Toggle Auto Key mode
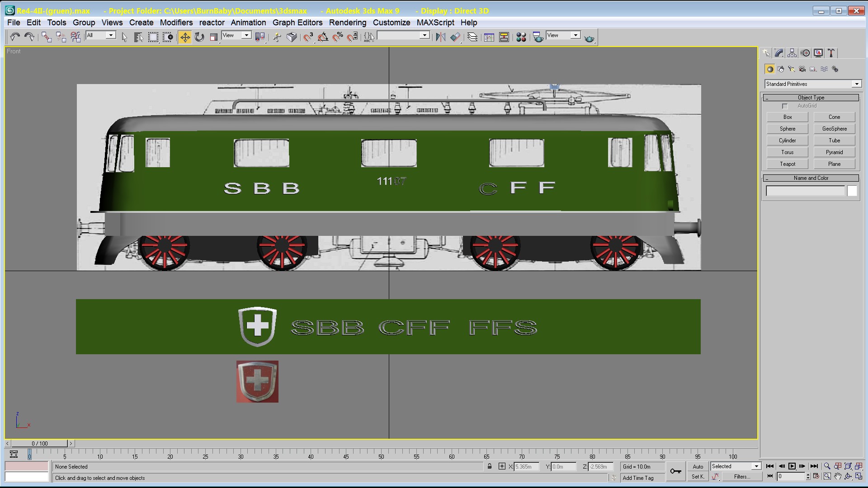 click(698, 467)
